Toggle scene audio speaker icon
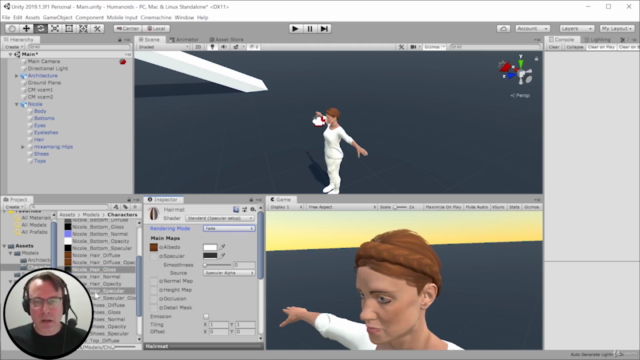The height and width of the screenshot is (360, 640). [224, 47]
